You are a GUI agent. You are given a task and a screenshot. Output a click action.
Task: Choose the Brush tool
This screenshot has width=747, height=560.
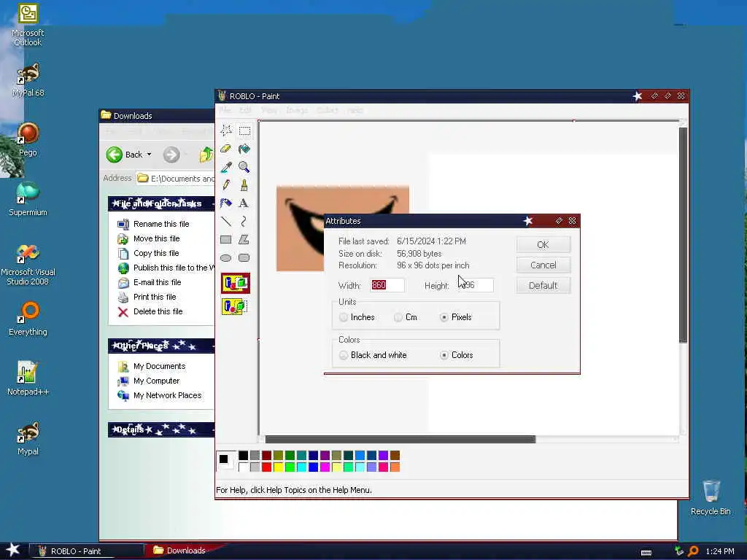[x=244, y=184]
